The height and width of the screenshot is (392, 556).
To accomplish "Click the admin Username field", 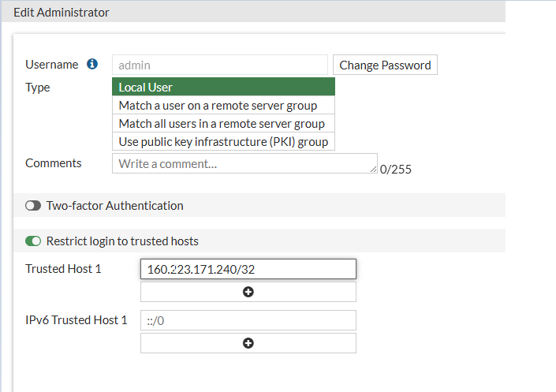I will (219, 65).
